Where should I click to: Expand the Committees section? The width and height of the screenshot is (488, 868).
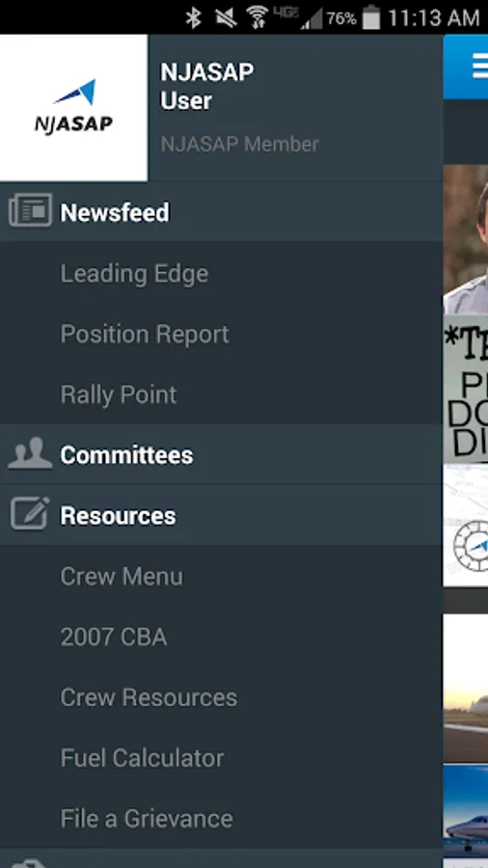tap(221, 454)
